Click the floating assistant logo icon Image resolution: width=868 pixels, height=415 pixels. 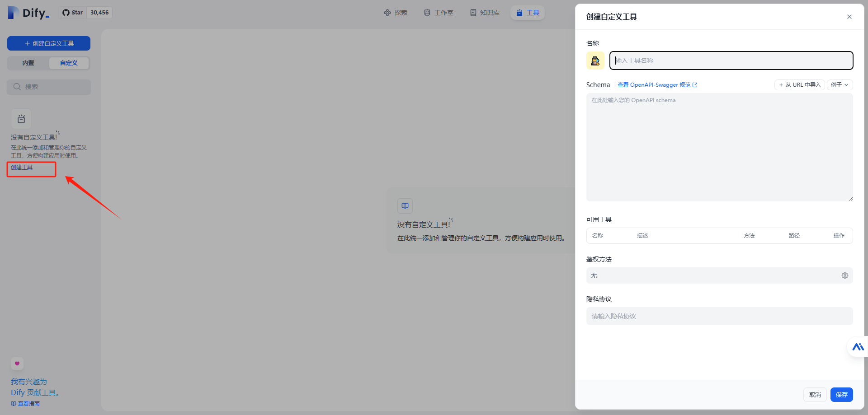(x=858, y=347)
